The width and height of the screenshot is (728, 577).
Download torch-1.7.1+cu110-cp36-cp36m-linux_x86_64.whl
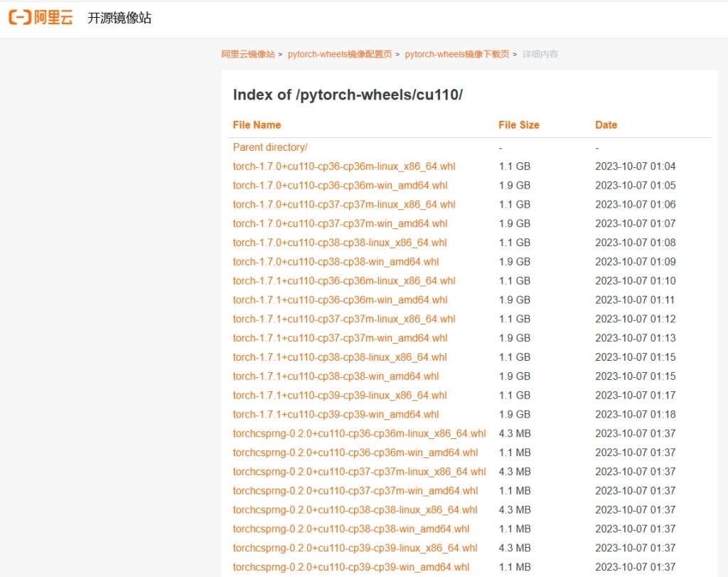click(x=344, y=280)
